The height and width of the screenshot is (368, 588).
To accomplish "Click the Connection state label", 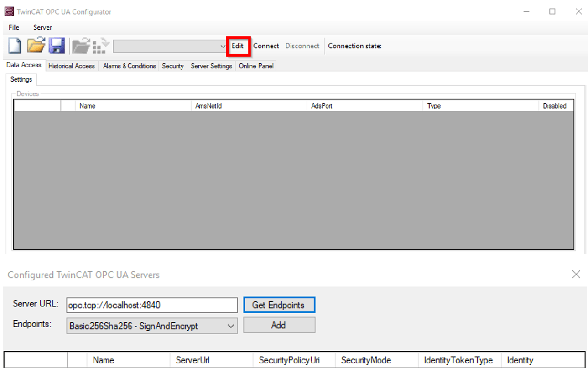I will (x=354, y=46).
